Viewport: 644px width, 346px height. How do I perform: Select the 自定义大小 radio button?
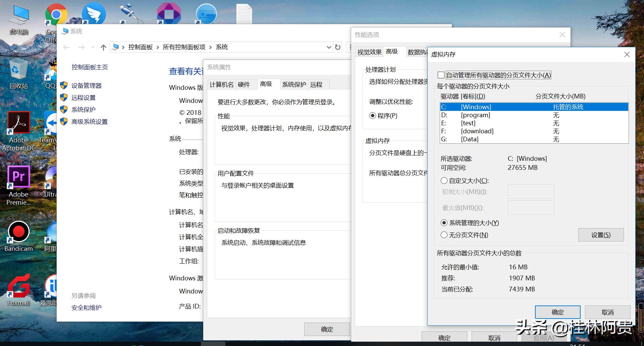click(444, 181)
